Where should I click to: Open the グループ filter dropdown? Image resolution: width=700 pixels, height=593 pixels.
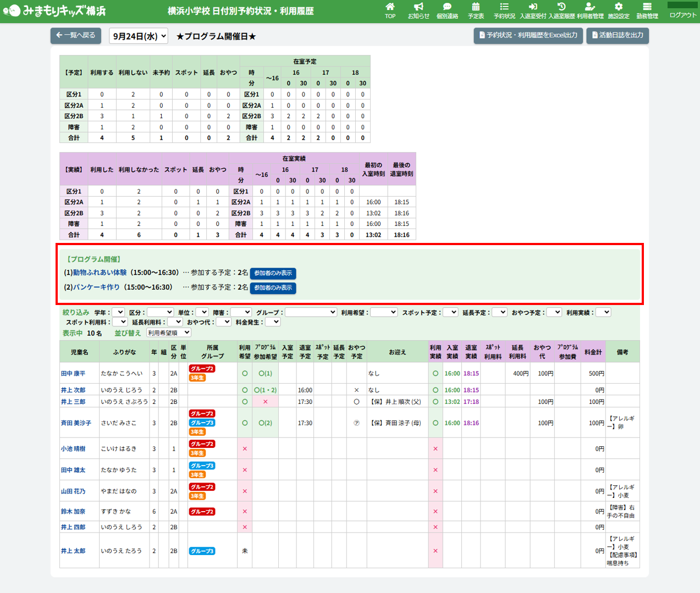point(311,312)
